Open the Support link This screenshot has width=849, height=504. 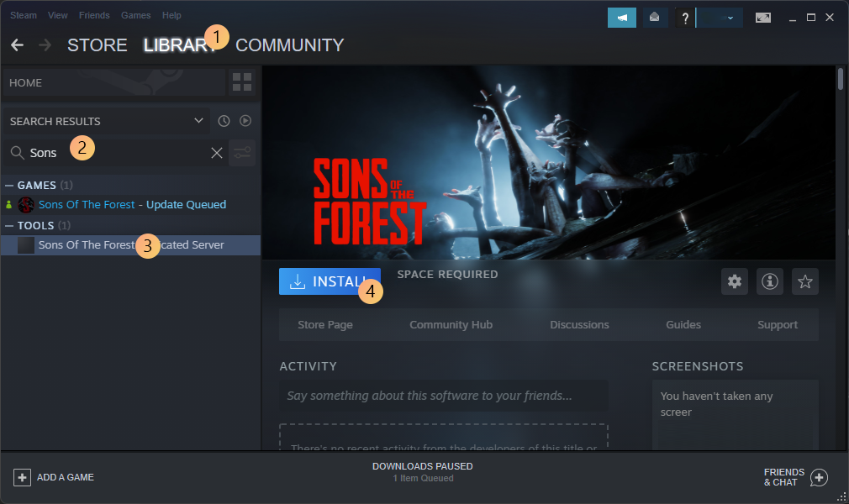778,325
